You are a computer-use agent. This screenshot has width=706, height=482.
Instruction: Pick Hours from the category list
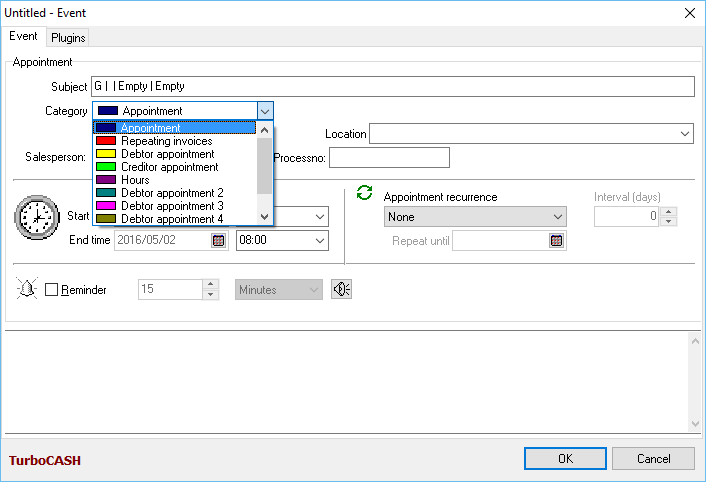[x=135, y=180]
